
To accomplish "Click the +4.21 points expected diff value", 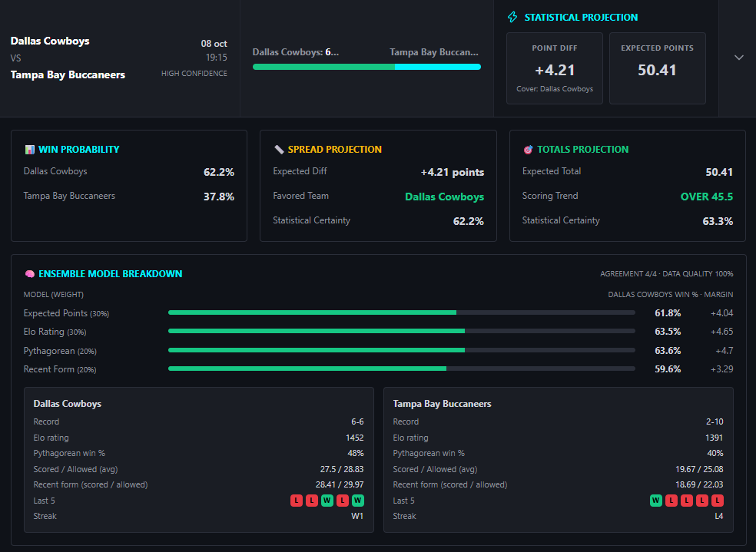I will coord(453,172).
